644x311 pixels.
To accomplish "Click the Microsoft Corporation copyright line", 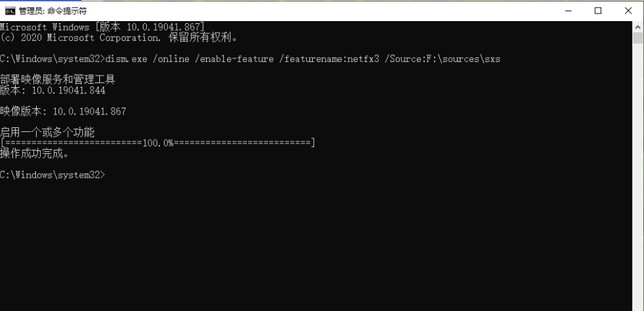I will pos(119,38).
